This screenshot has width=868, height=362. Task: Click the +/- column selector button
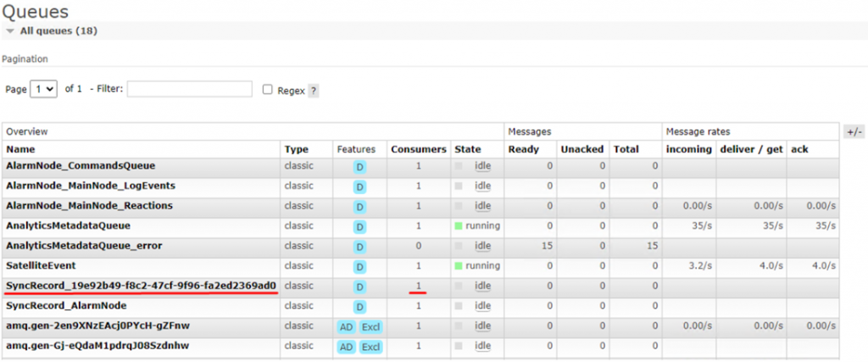(854, 132)
